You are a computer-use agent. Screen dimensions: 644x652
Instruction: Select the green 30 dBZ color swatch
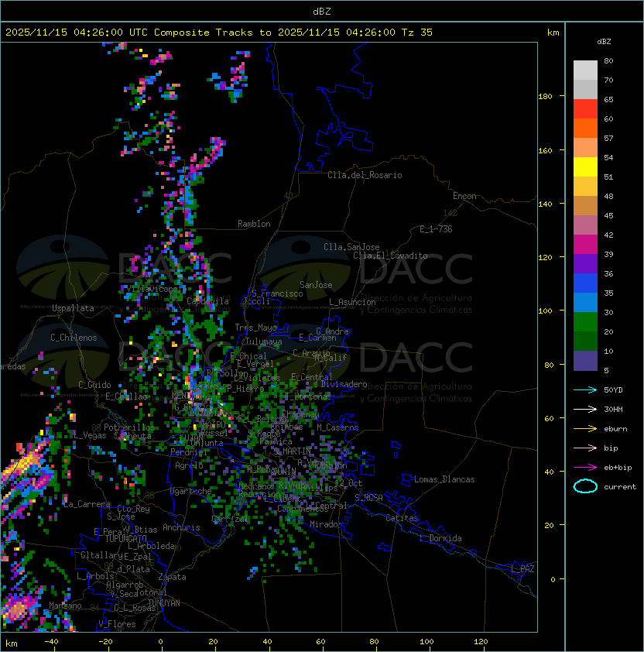tap(585, 321)
